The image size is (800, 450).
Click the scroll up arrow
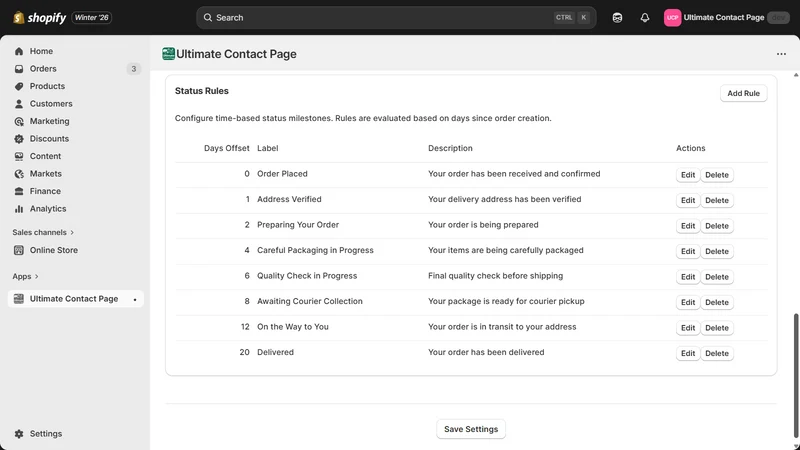pos(796,75)
